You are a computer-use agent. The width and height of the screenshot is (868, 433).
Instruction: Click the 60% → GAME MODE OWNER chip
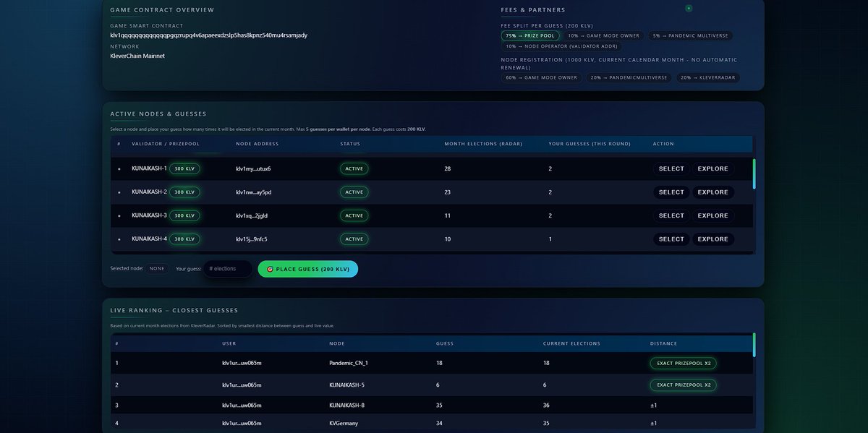point(542,77)
